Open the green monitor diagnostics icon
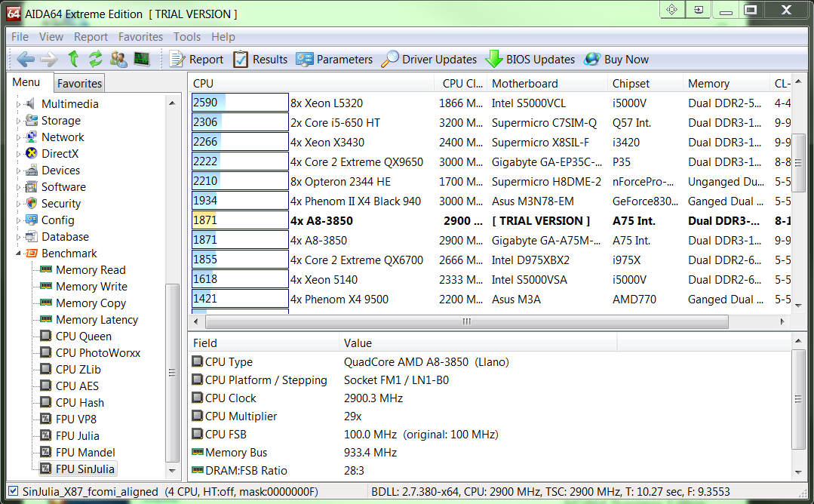The width and height of the screenshot is (814, 504). (x=142, y=59)
